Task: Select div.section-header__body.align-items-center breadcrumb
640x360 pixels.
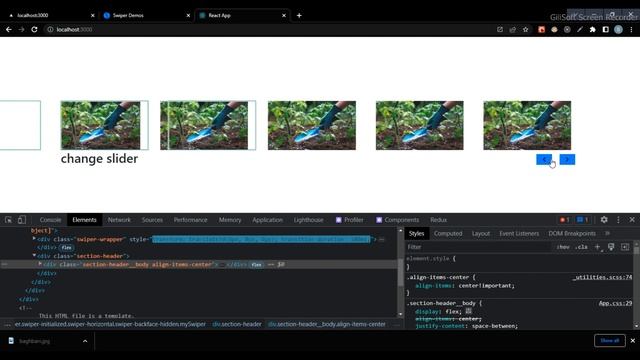Action: click(327, 324)
